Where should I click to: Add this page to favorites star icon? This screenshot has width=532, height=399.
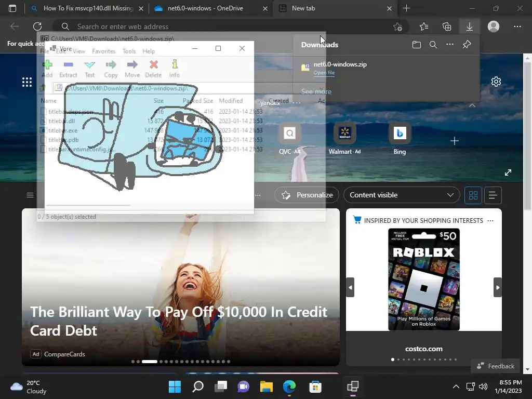pos(397,26)
